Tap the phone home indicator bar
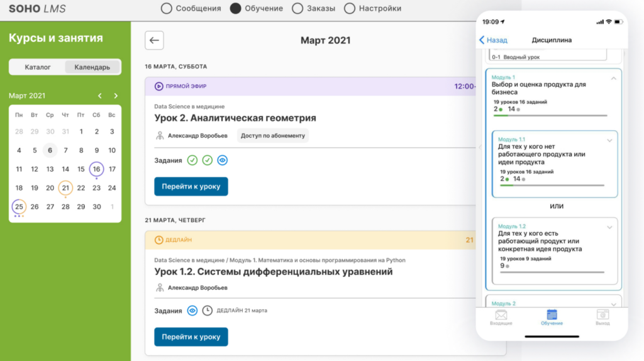This screenshot has height=361, width=644. coord(552,336)
